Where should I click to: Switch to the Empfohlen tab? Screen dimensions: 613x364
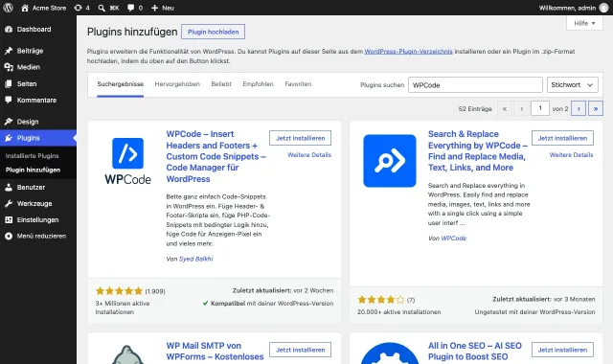pos(258,84)
